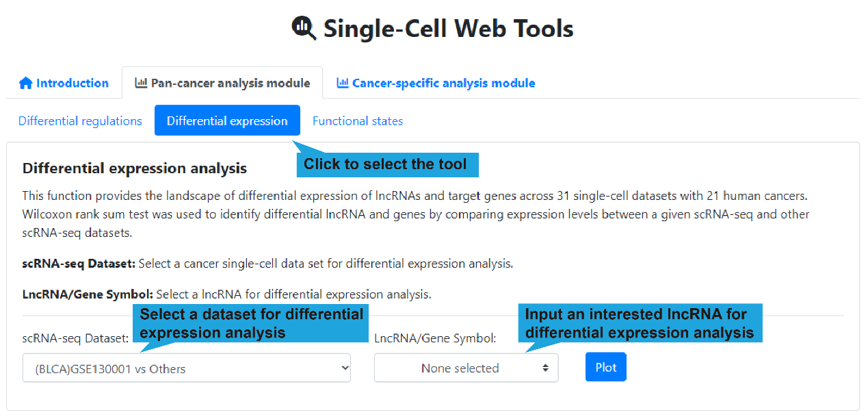Click the home icon on Introduction tab
The image size is (868, 417).
click(x=26, y=84)
